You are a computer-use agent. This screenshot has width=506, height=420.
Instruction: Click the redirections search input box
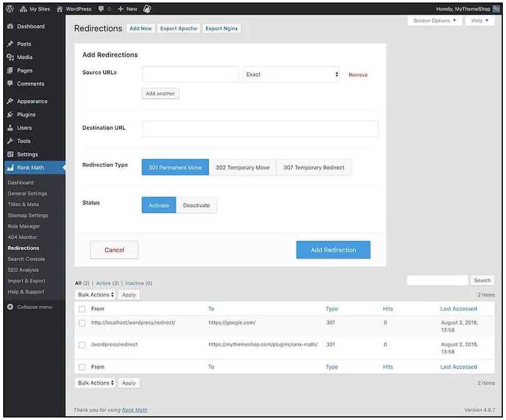coord(437,280)
